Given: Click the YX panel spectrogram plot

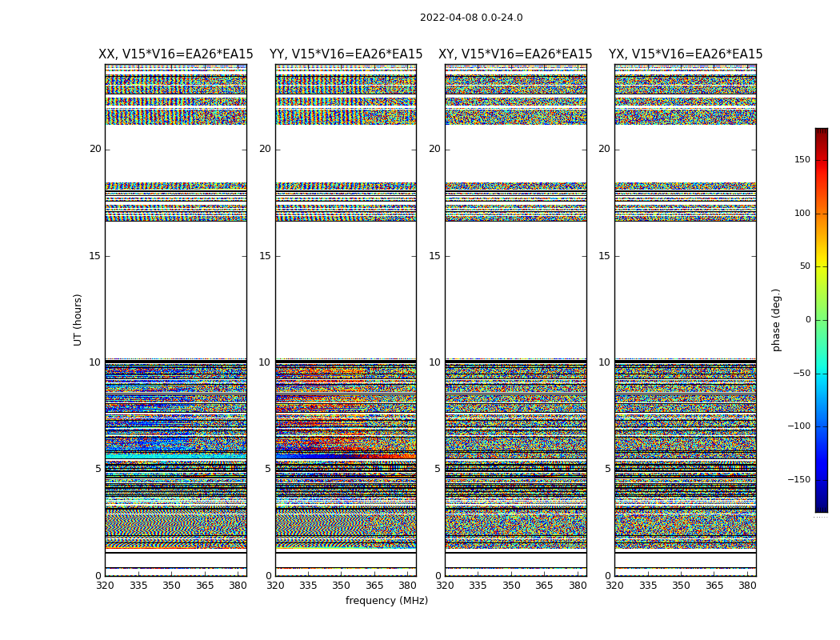Looking at the screenshot, I should pos(685,320).
